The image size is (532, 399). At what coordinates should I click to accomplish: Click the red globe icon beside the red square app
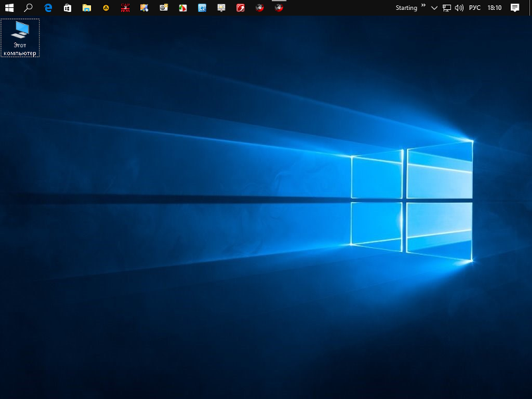[x=260, y=7]
